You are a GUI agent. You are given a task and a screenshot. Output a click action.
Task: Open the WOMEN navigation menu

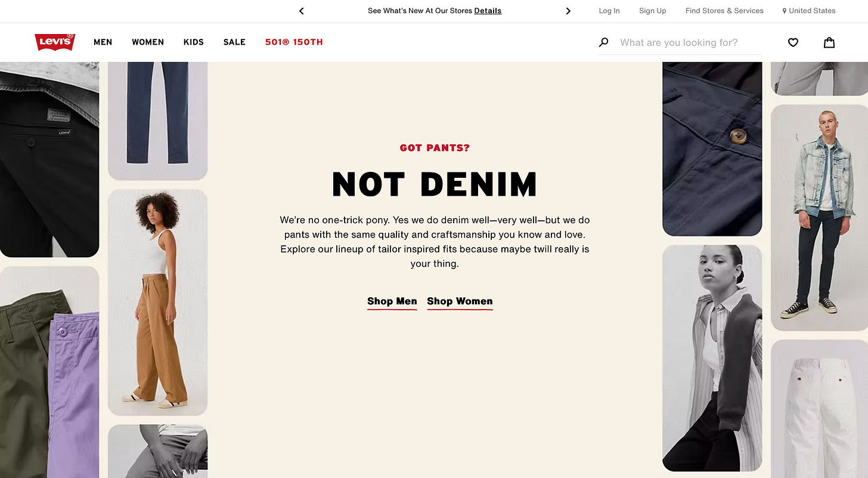pos(148,42)
